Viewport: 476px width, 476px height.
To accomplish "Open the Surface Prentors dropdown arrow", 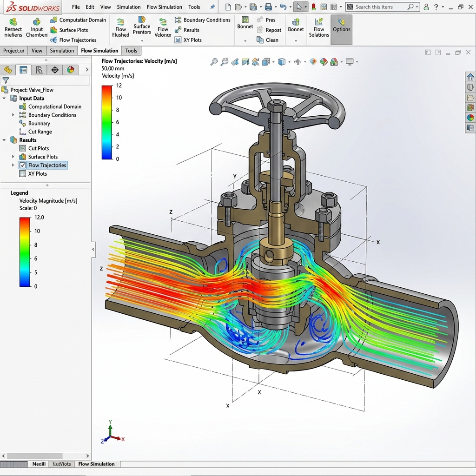I will tap(142, 41).
